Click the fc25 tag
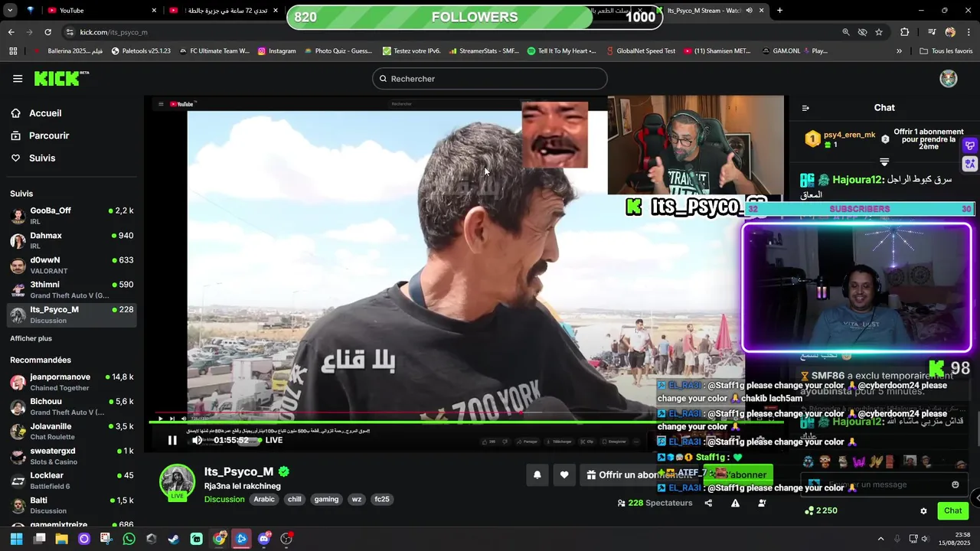Screen dimensions: 980x551 point(382,499)
